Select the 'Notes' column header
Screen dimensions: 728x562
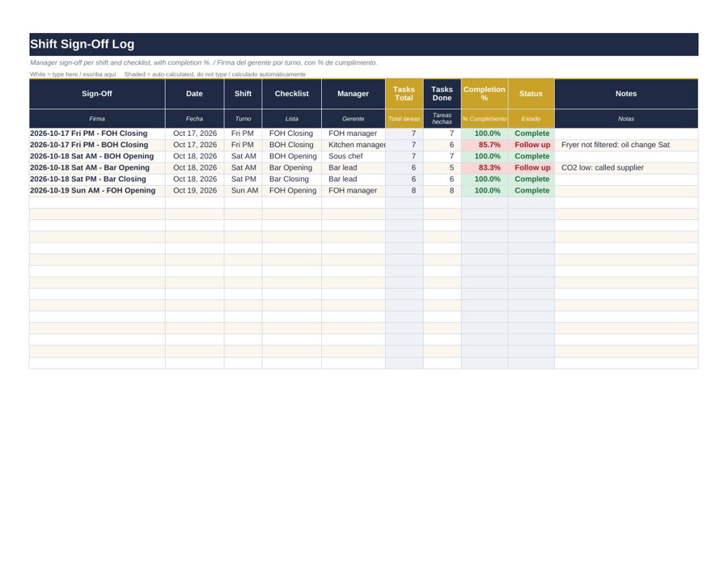click(626, 94)
